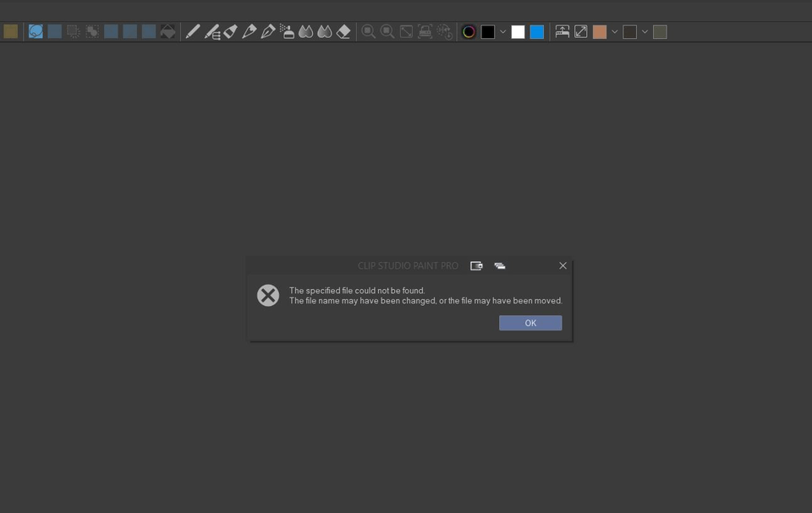Select the Eraser tool
812x513 pixels.
point(343,31)
